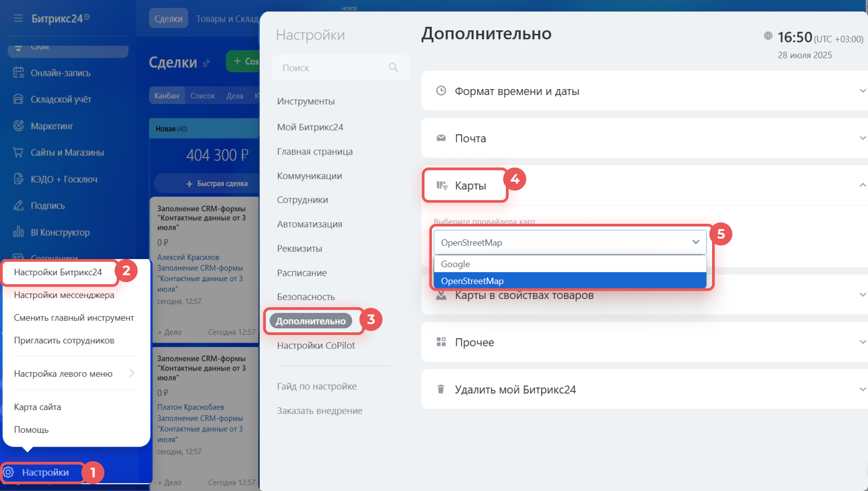This screenshot has width=868, height=491.
Task: Click the Маркетинг icon in sidebar
Action: click(x=19, y=126)
